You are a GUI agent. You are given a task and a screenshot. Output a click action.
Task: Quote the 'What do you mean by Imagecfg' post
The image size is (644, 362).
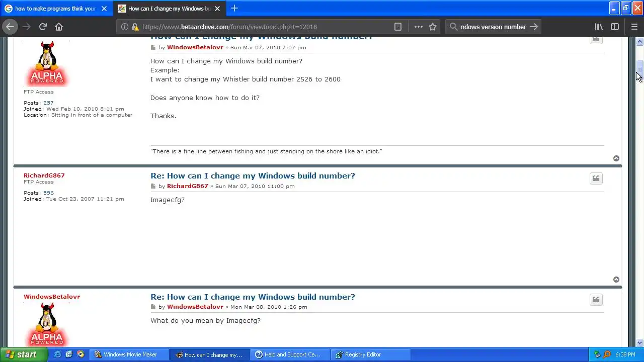coord(596,300)
